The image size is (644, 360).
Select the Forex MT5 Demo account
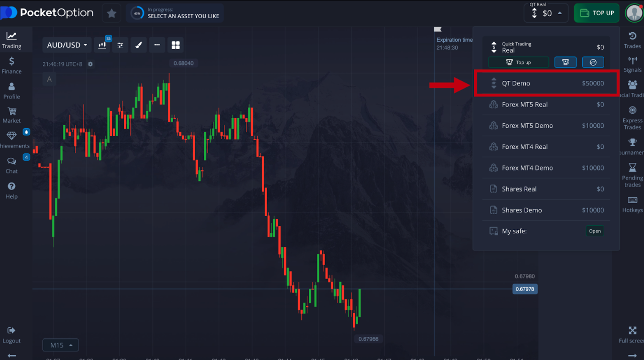click(546, 126)
